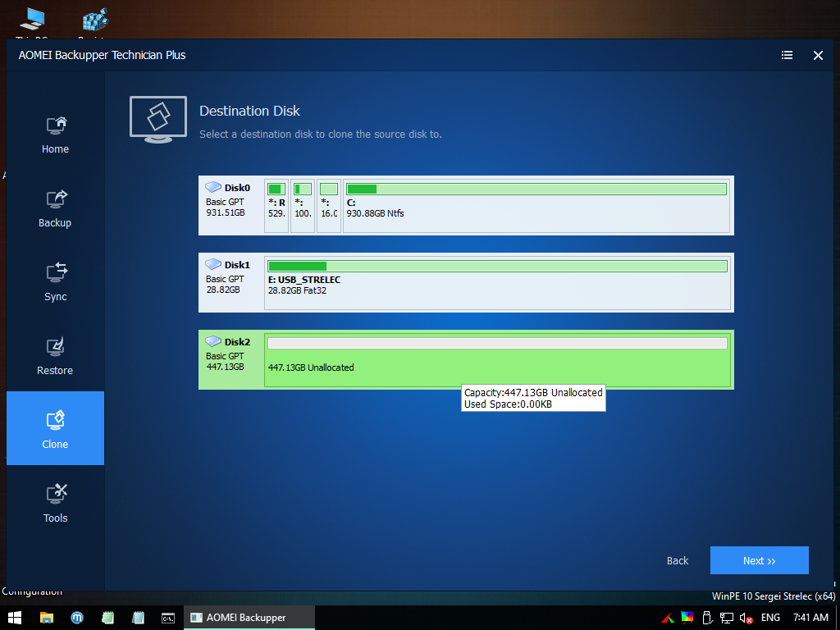Click the Next button

pyautogui.click(x=759, y=560)
